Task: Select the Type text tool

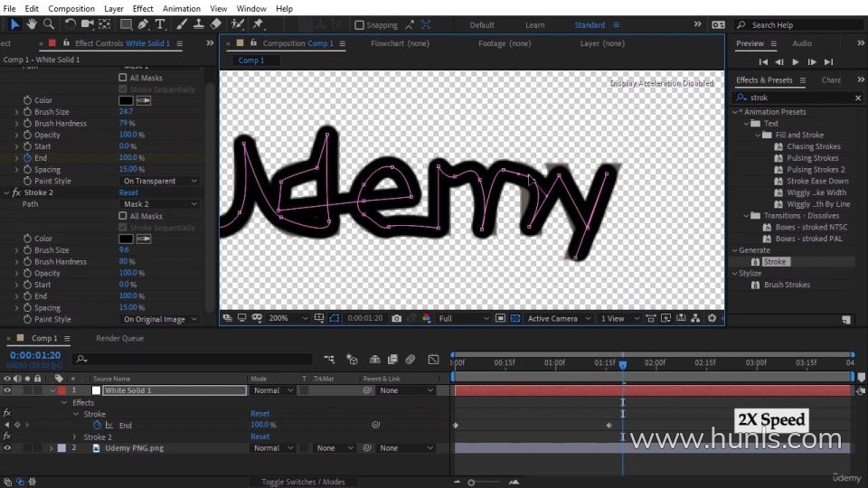Action: click(x=160, y=24)
